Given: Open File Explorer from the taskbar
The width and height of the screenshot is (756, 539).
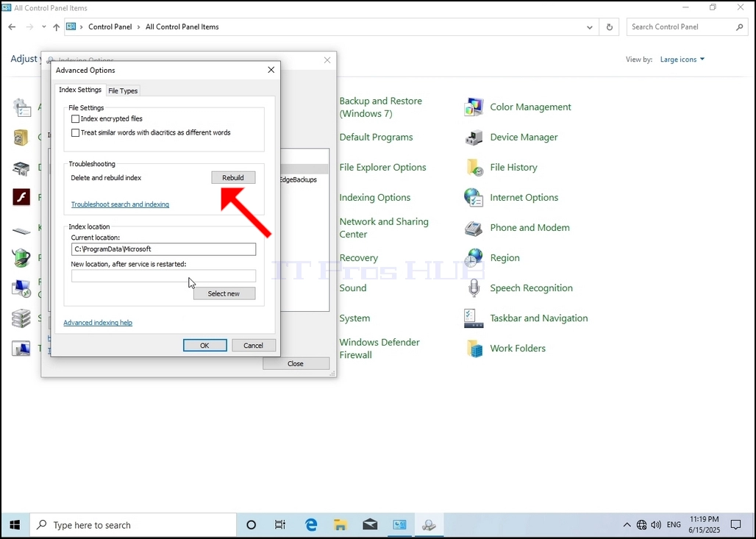Looking at the screenshot, I should (x=340, y=525).
